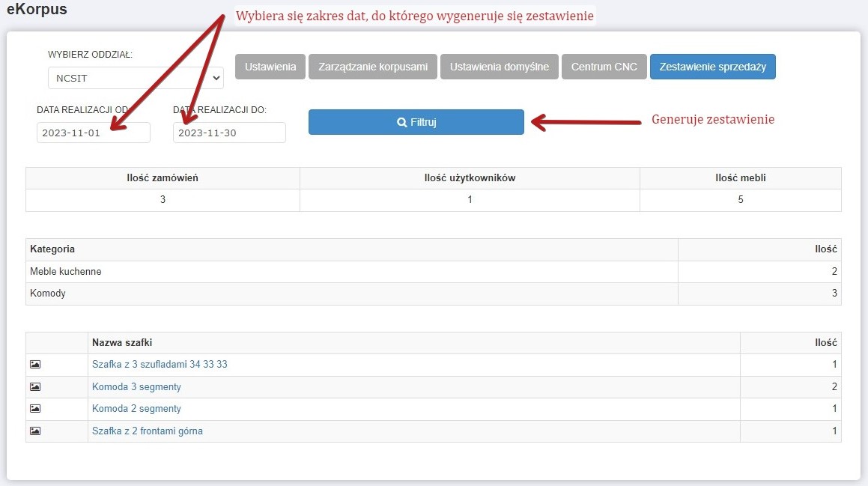Click image icon beside Szafka z 3 szufladami
This screenshot has height=486, width=868.
click(35, 365)
